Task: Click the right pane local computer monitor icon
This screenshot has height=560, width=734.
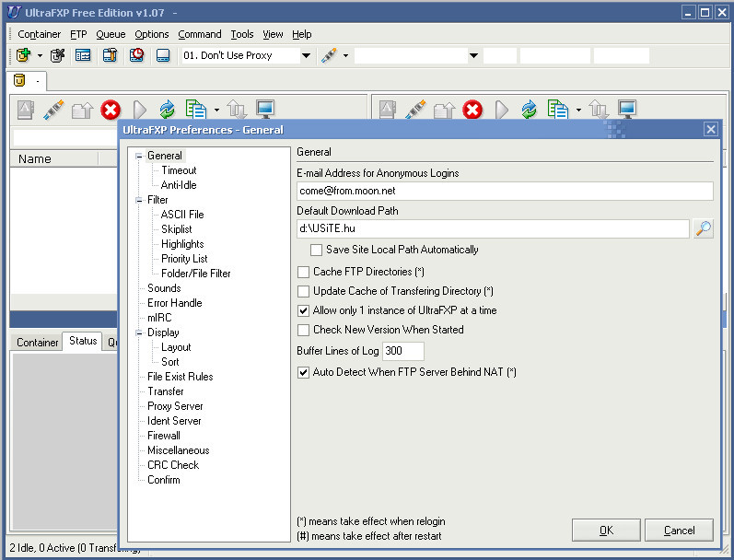Action: [x=627, y=110]
